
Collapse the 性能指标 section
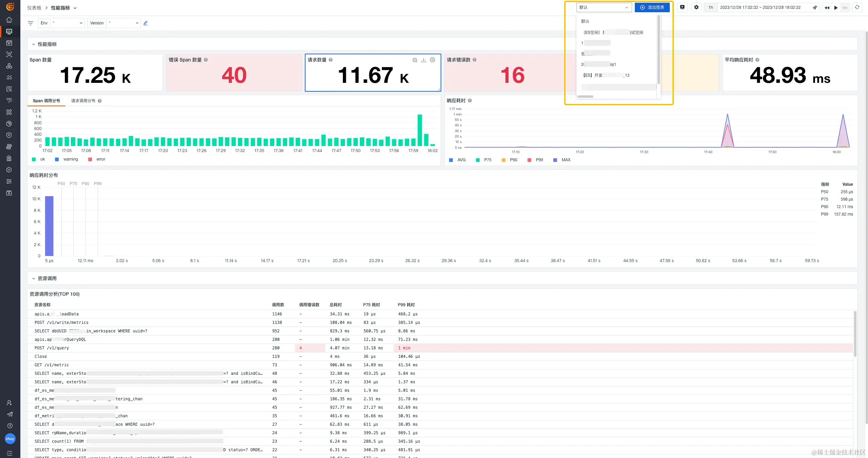click(34, 44)
